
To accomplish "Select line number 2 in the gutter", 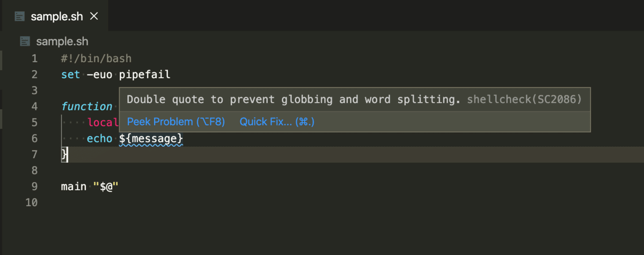I will click(x=34, y=74).
